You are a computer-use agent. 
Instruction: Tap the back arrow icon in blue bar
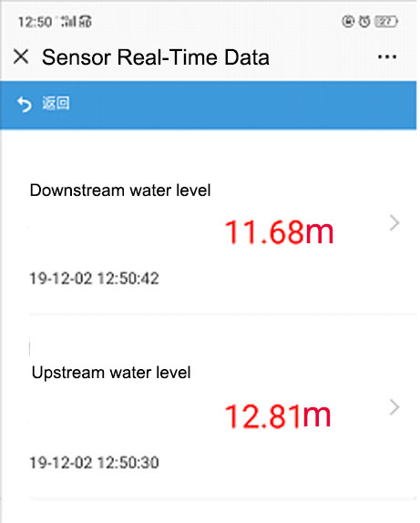[x=24, y=104]
